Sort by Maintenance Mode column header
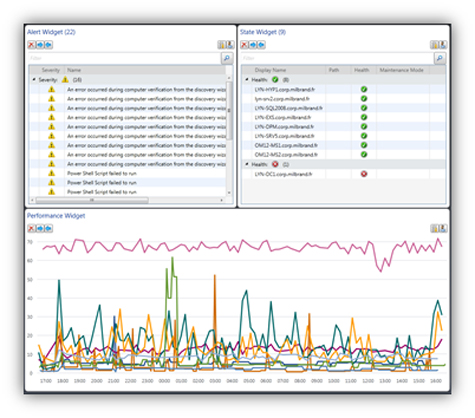 coord(402,70)
